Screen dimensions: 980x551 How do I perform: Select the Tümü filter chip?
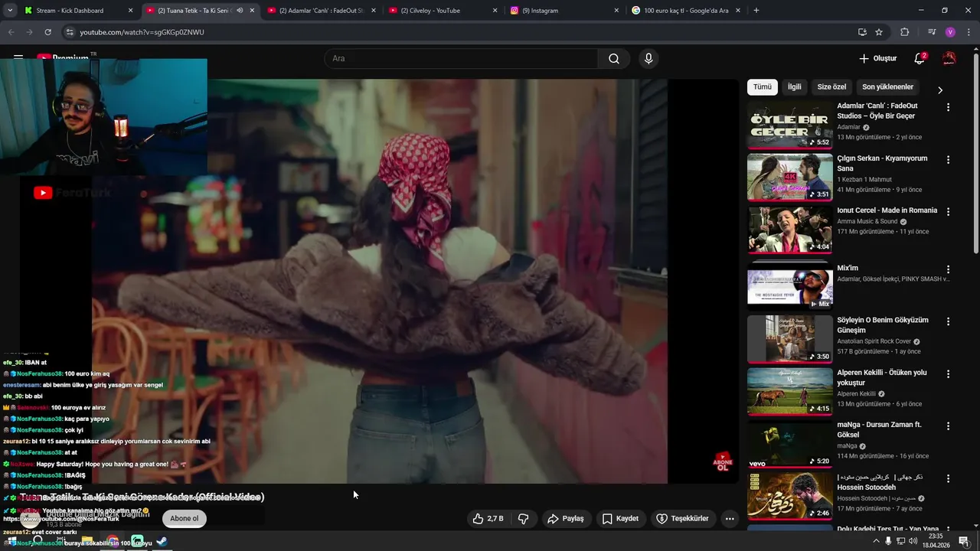coord(763,87)
